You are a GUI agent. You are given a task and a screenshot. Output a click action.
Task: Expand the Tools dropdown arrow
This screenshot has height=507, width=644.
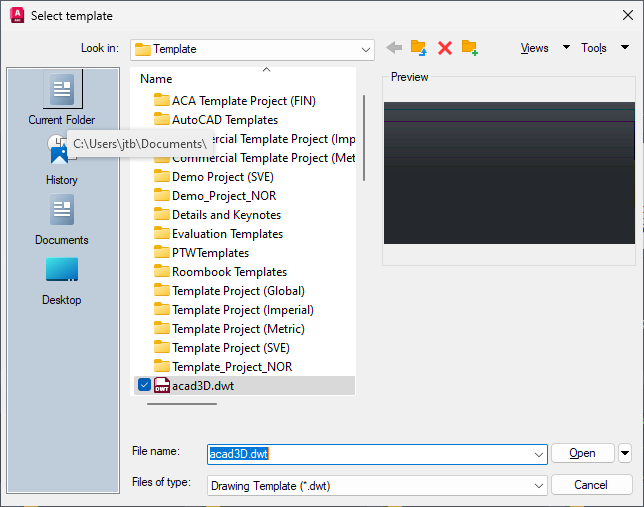pos(625,47)
